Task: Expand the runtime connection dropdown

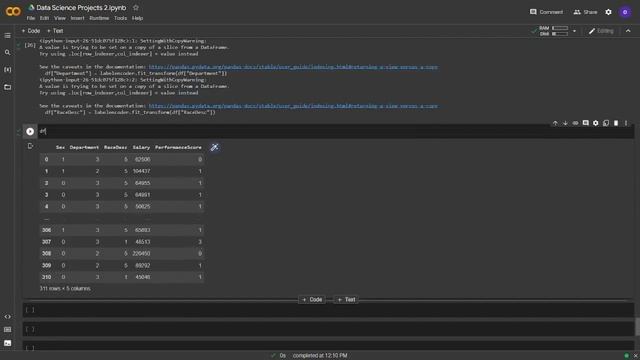Action: point(574,31)
